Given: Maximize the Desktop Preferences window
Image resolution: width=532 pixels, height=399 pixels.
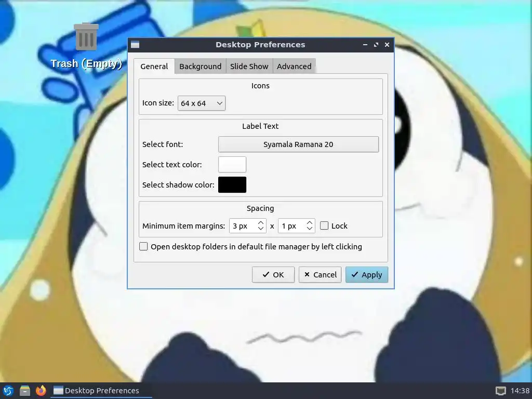Looking at the screenshot, I should 376,45.
